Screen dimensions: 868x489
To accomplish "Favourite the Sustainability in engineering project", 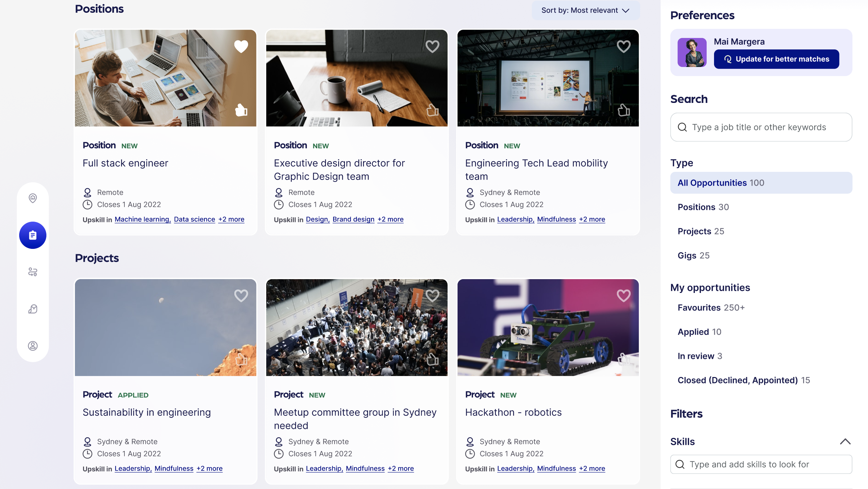I will 241,296.
